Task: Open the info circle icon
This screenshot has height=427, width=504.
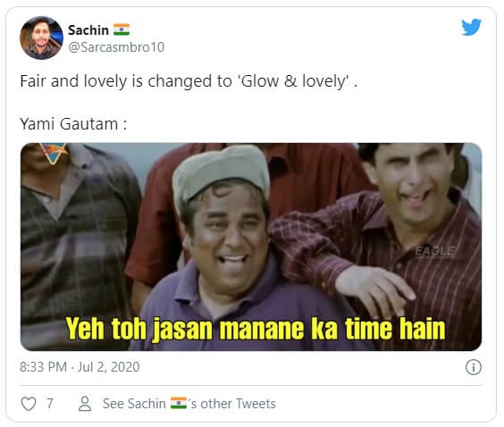Action: point(473,367)
